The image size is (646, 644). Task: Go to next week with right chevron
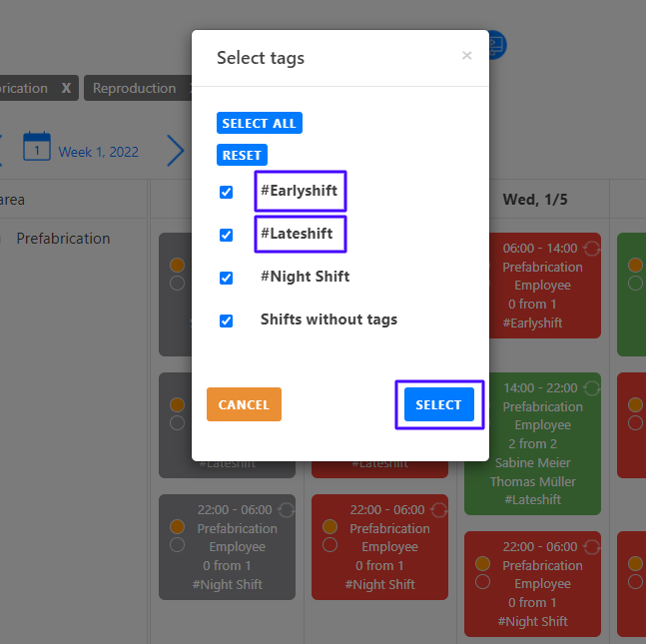[176, 151]
